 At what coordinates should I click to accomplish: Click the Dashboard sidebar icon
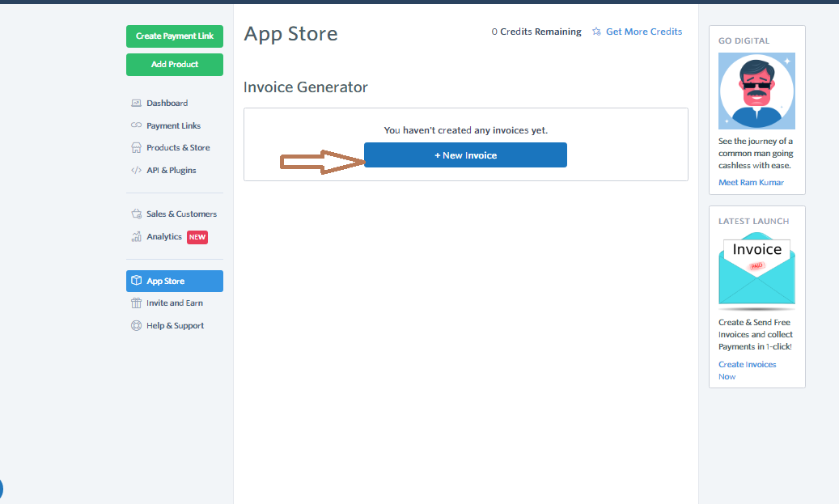[x=137, y=103]
